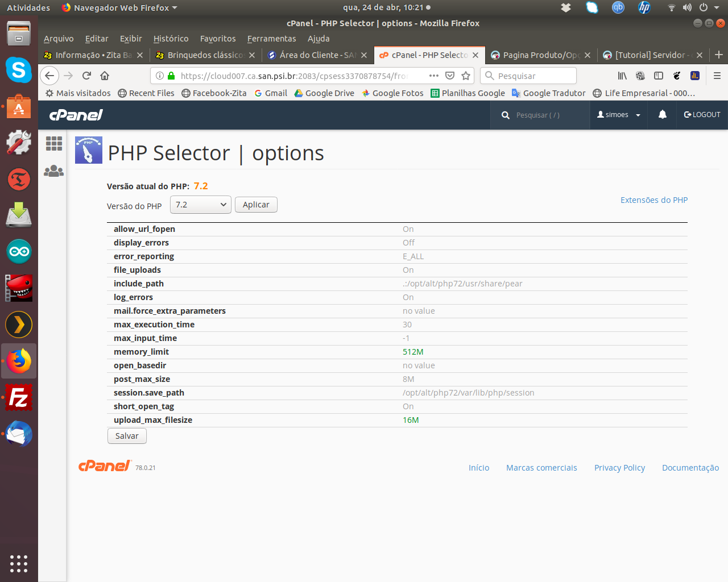Open the Gmail bookmark
This screenshot has width=728, height=582.
click(x=270, y=93)
